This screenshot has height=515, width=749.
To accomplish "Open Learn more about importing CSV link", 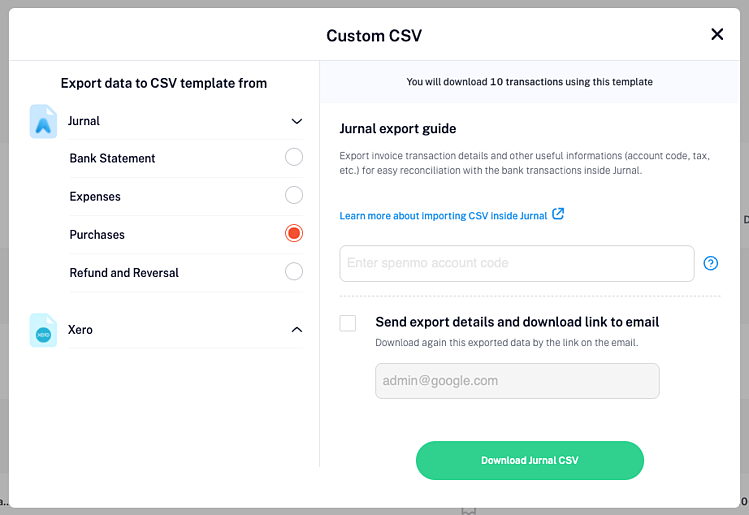I will point(443,216).
